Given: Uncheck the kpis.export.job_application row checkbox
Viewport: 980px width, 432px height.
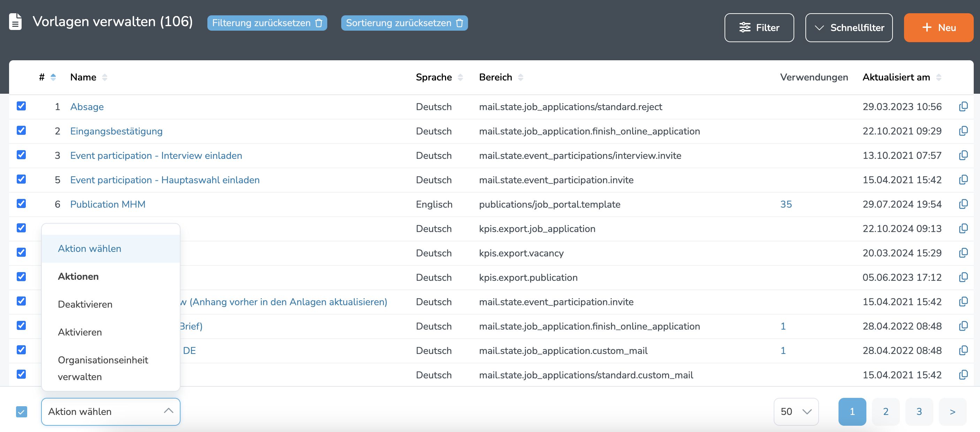Looking at the screenshot, I should tap(21, 228).
